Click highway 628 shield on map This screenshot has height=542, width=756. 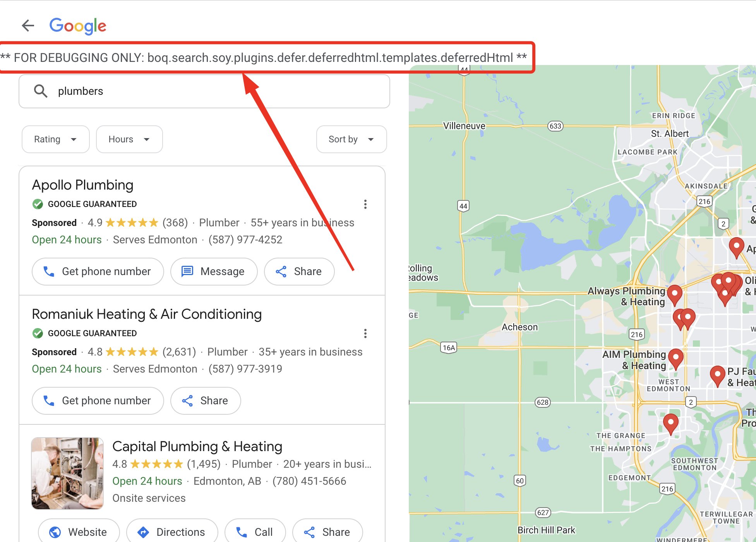[543, 402]
